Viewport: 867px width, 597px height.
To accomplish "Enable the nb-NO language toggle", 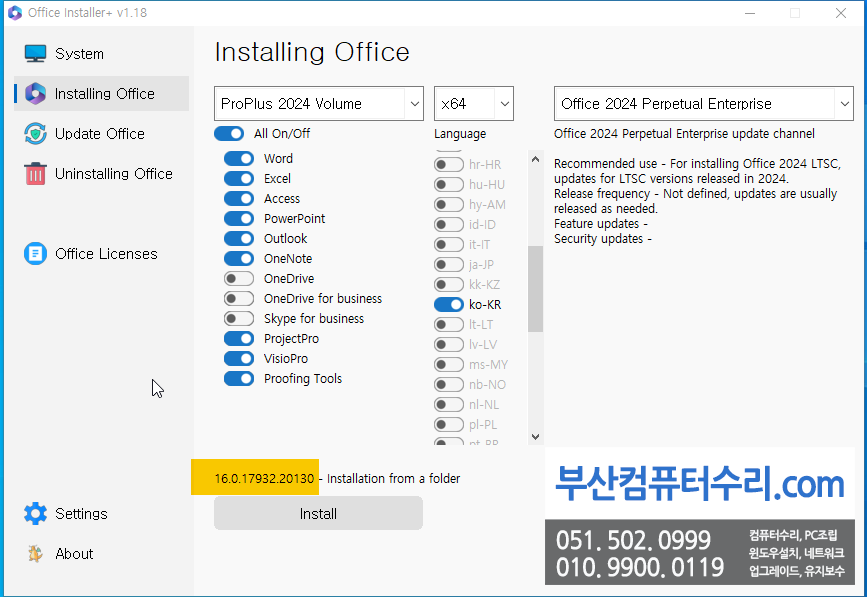I will pyautogui.click(x=449, y=385).
